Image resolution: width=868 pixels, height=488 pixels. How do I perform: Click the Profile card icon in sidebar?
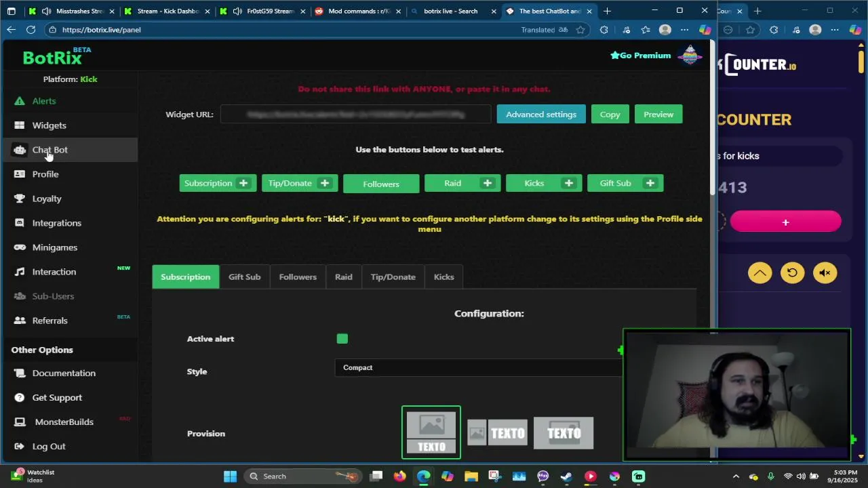(19, 174)
